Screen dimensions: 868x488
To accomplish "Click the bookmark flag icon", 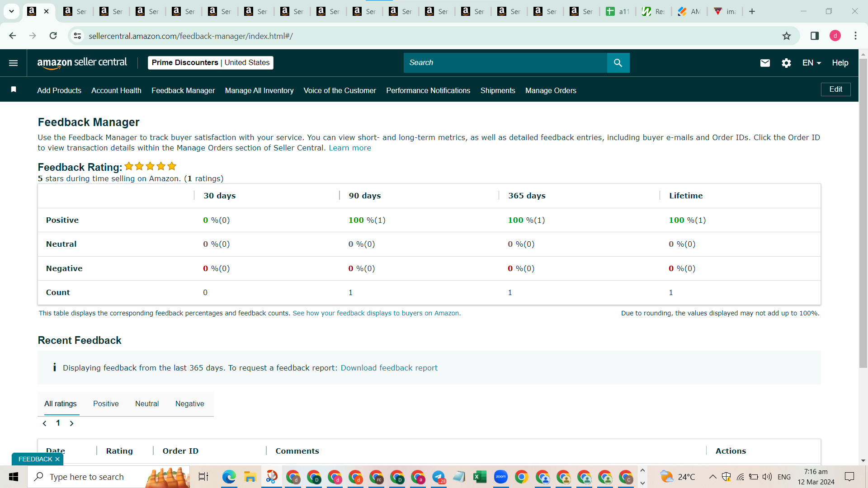I will (14, 89).
